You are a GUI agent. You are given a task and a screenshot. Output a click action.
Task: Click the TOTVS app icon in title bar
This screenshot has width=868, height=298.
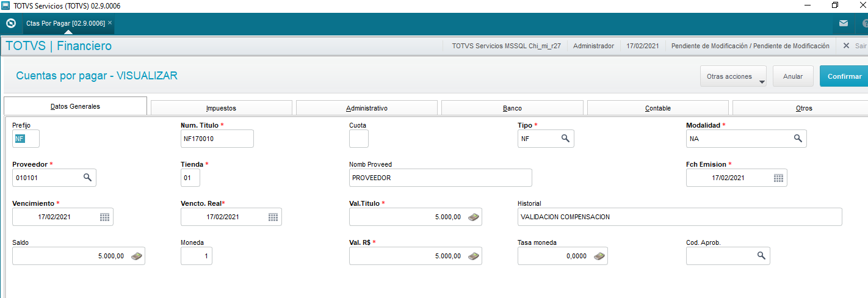[6, 5]
